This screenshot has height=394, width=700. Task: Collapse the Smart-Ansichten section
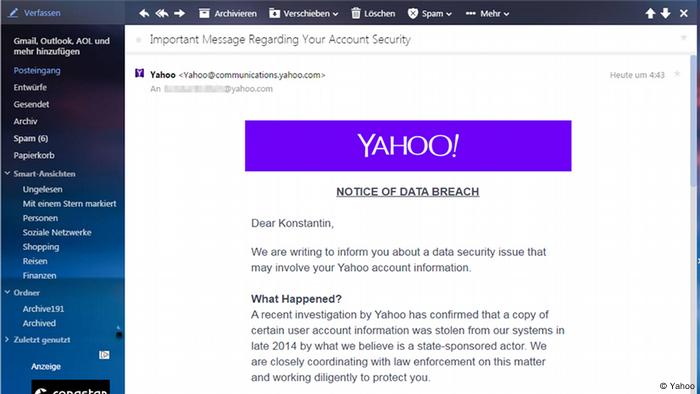[x=7, y=173]
